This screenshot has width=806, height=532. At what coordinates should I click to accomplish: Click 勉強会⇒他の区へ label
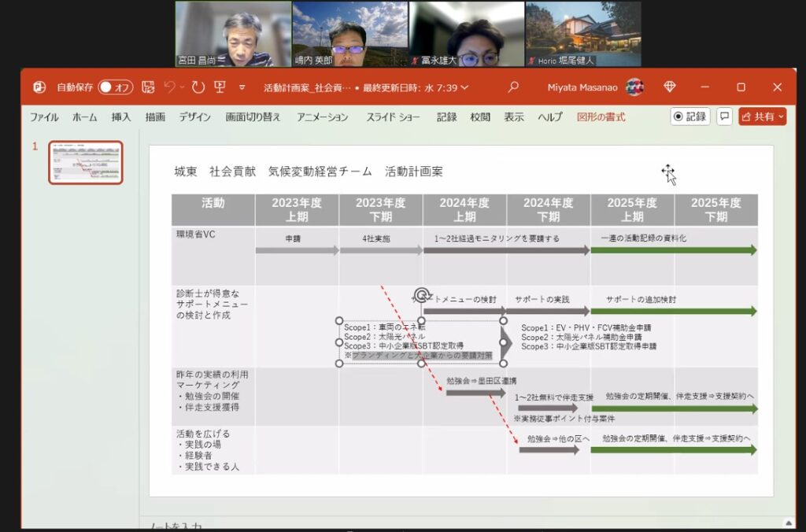coord(558,438)
